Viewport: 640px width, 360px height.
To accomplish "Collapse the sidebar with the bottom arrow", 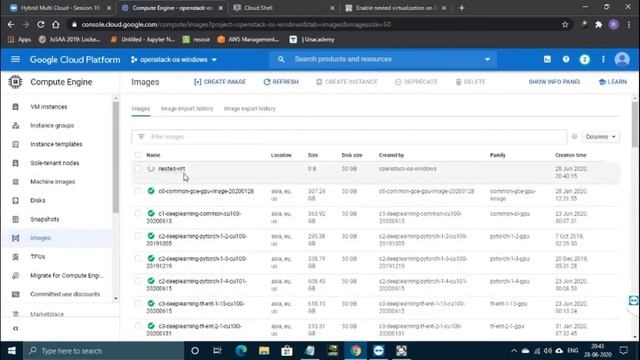I will 16,329.
